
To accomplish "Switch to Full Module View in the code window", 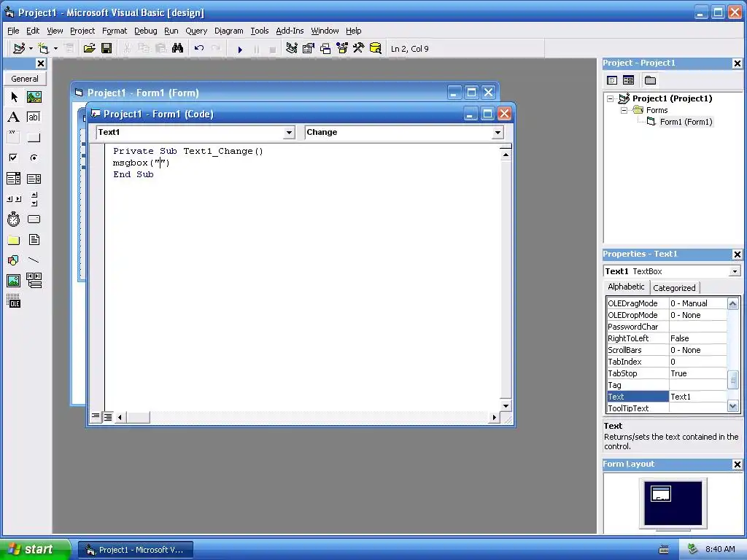I will point(108,417).
